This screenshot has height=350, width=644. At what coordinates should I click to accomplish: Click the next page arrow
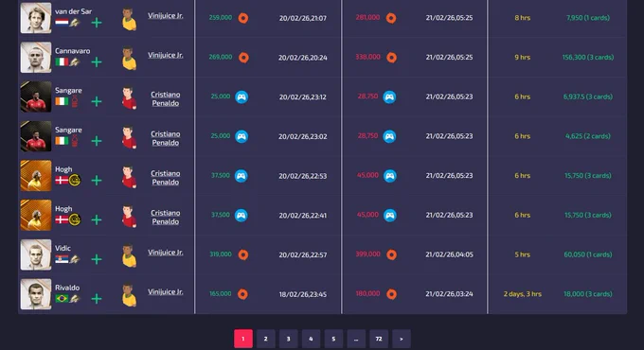pos(402,339)
